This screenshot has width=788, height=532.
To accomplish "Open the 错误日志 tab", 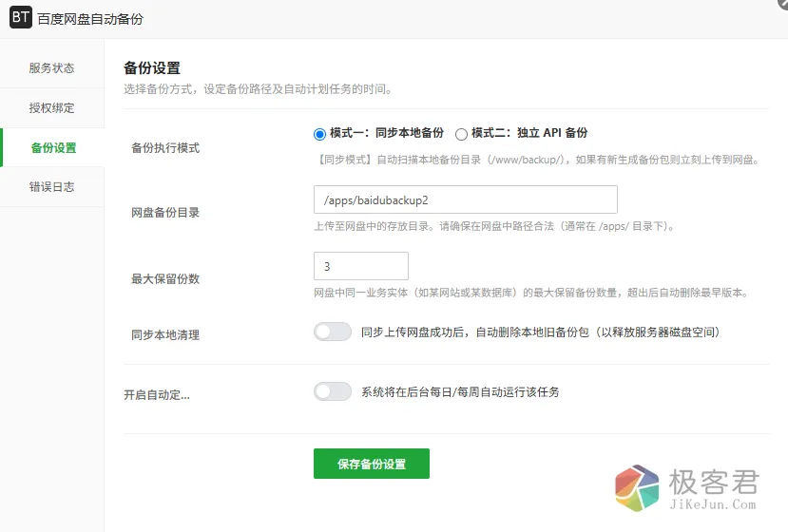I will coord(51,187).
